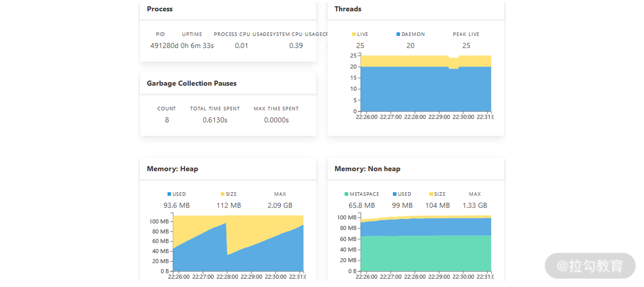Screen dimensions: 644x287
Task: Click the Garbage Collection Pauses heading
Action: (x=192, y=83)
